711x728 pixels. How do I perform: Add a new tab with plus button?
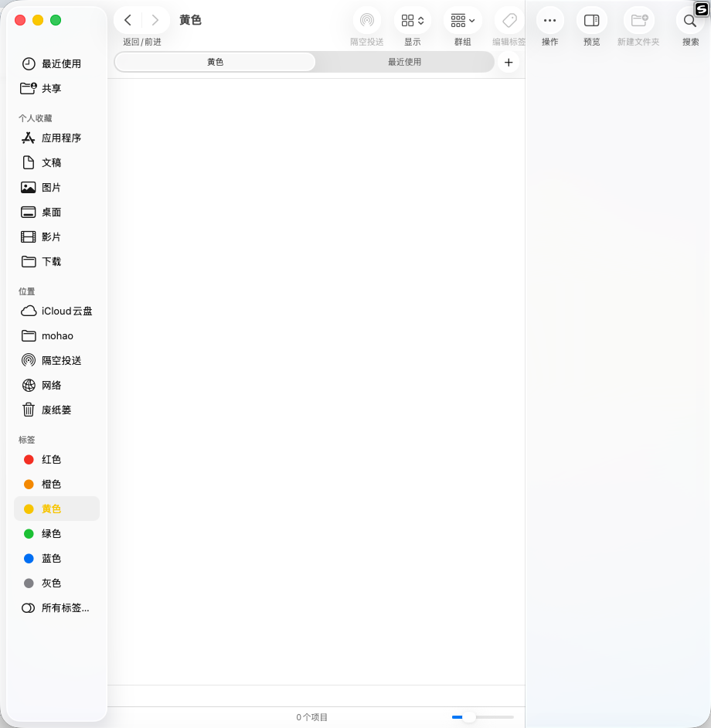click(509, 63)
